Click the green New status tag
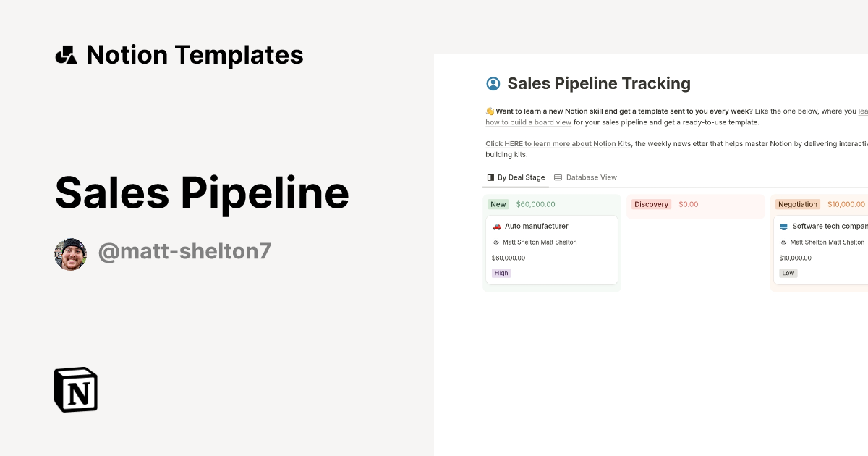This screenshot has width=868, height=456. point(498,204)
